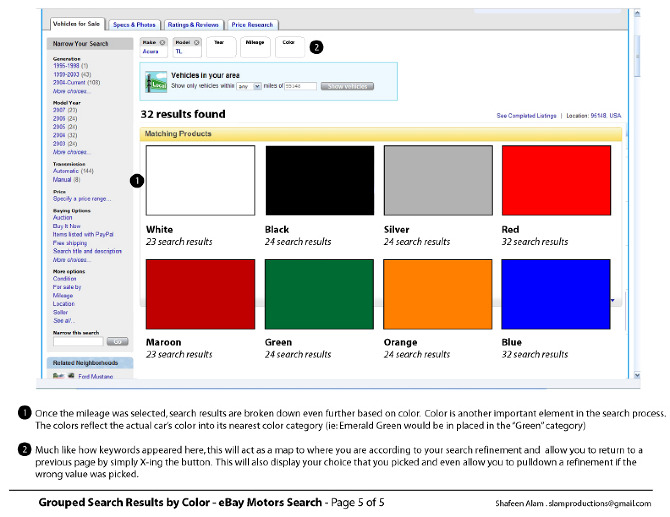Click the TL model value
This screenshot has width=670, height=517.
coord(179,51)
